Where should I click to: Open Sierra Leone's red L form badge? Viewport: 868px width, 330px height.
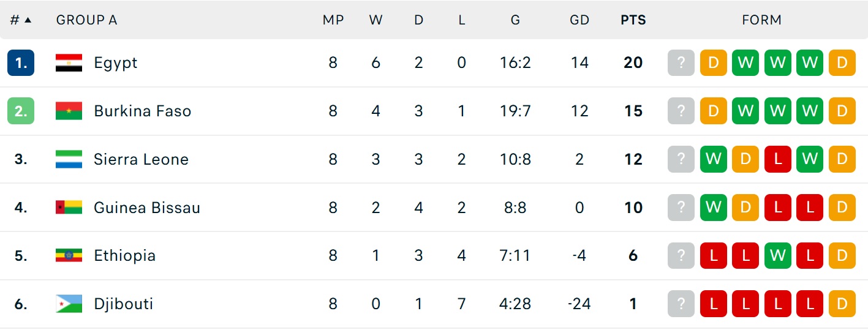pos(778,159)
